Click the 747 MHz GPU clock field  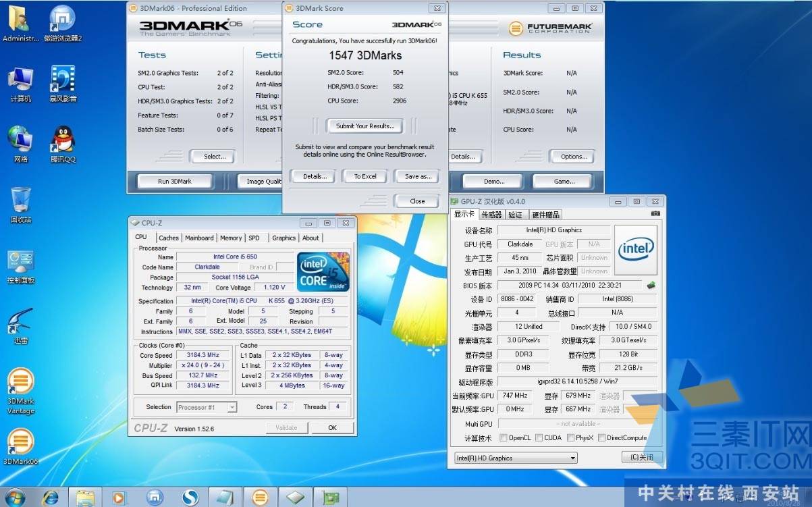click(x=515, y=396)
